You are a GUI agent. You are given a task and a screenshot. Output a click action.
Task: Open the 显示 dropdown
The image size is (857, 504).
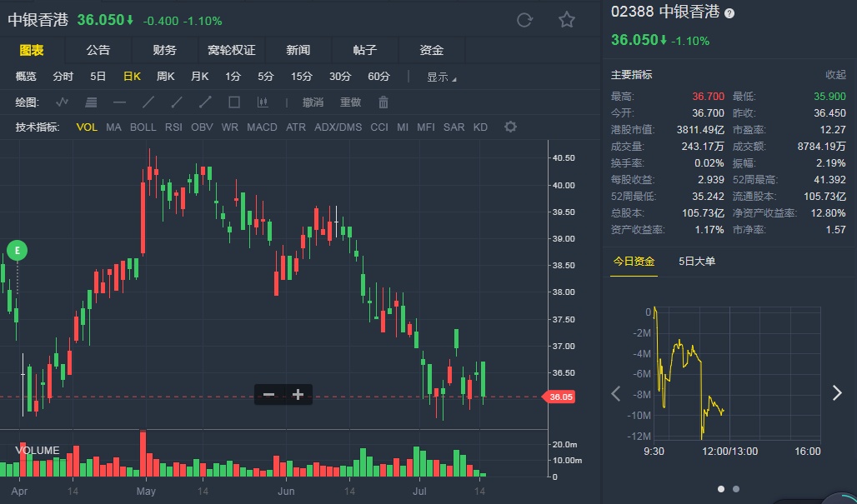[442, 77]
